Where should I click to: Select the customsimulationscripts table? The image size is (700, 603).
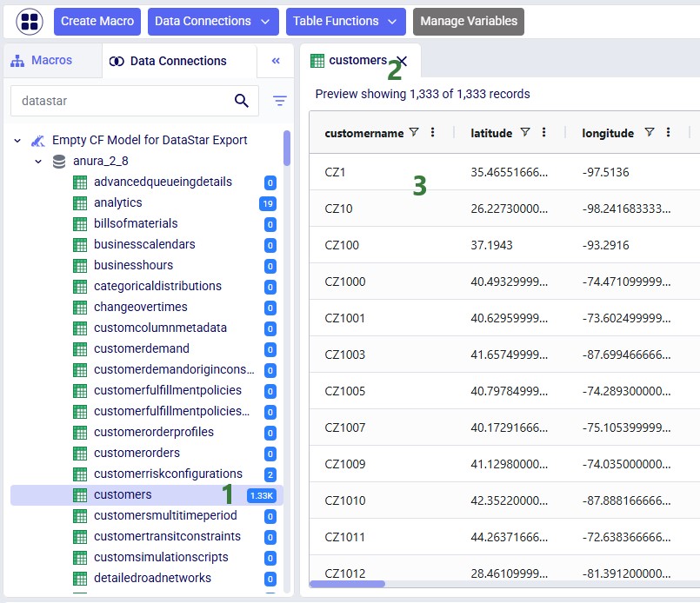pyautogui.click(x=161, y=558)
